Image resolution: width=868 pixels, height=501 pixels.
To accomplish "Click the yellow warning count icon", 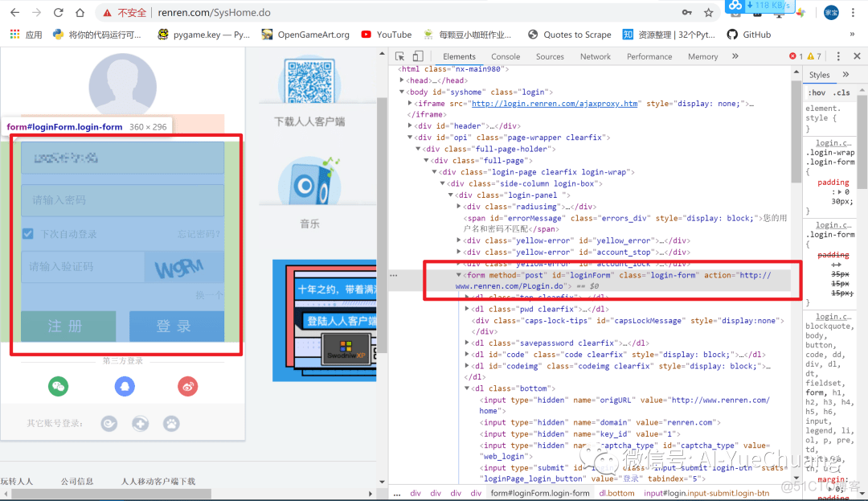I will click(810, 56).
